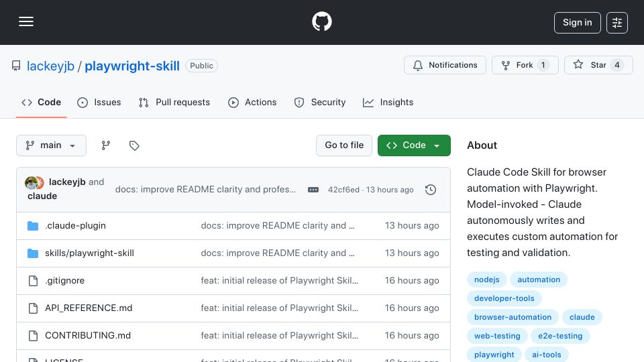Viewport: 644px width, 362px height.
Task: Expand the green Code dropdown
Action: [x=414, y=145]
